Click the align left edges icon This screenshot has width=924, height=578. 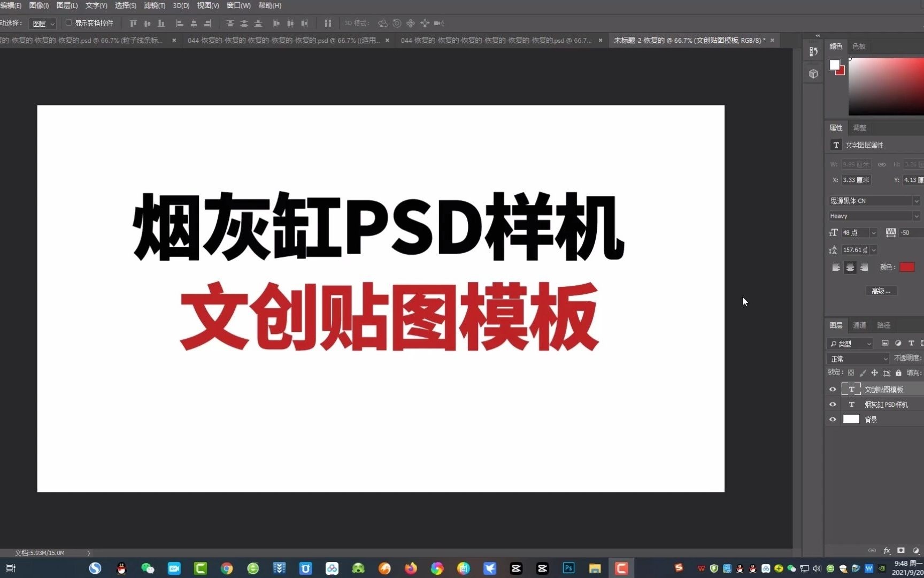point(180,23)
